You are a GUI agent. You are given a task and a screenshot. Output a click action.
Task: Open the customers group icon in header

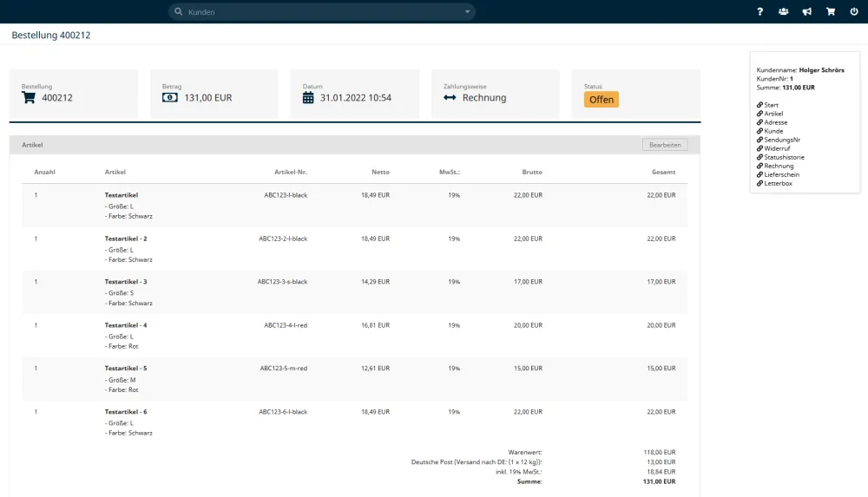tap(783, 11)
